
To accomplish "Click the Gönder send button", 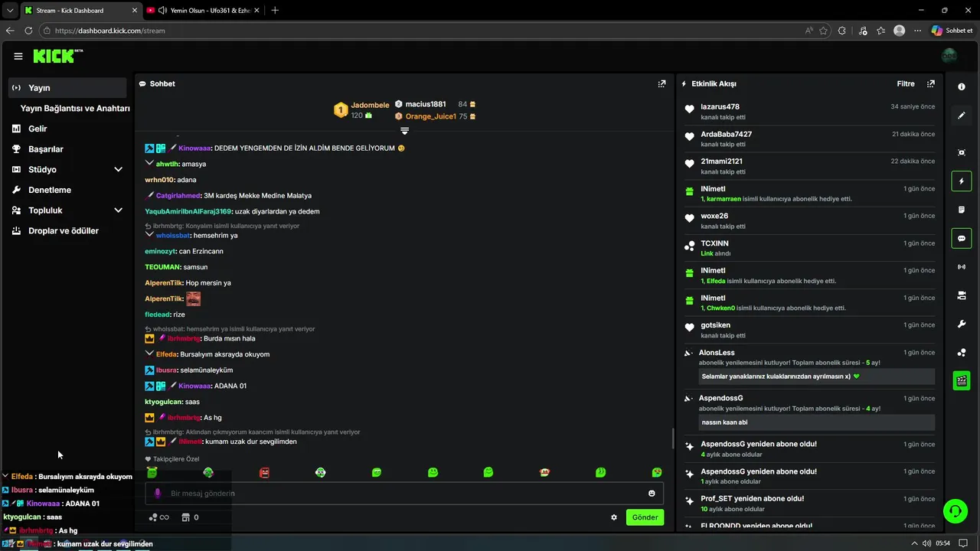I will [x=645, y=517].
